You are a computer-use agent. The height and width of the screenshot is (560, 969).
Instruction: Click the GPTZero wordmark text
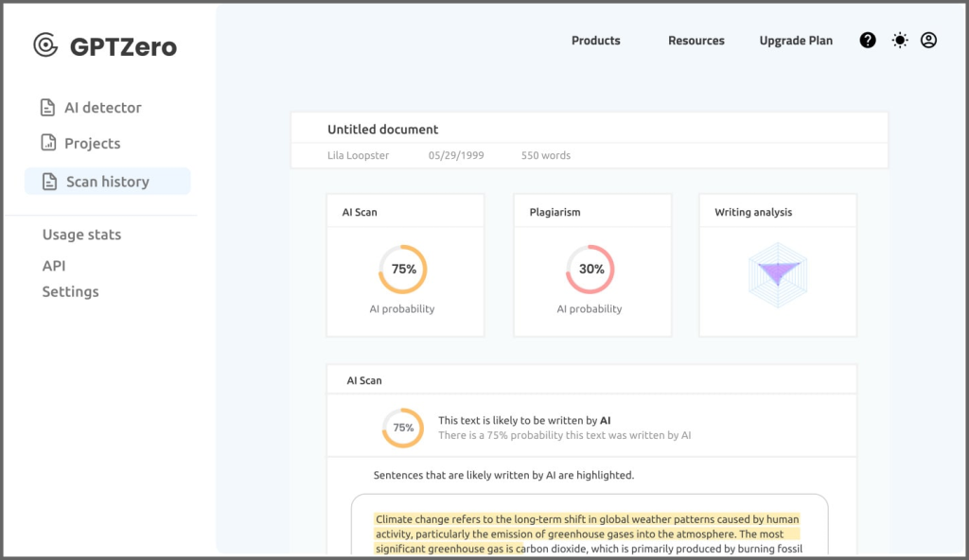point(123,47)
